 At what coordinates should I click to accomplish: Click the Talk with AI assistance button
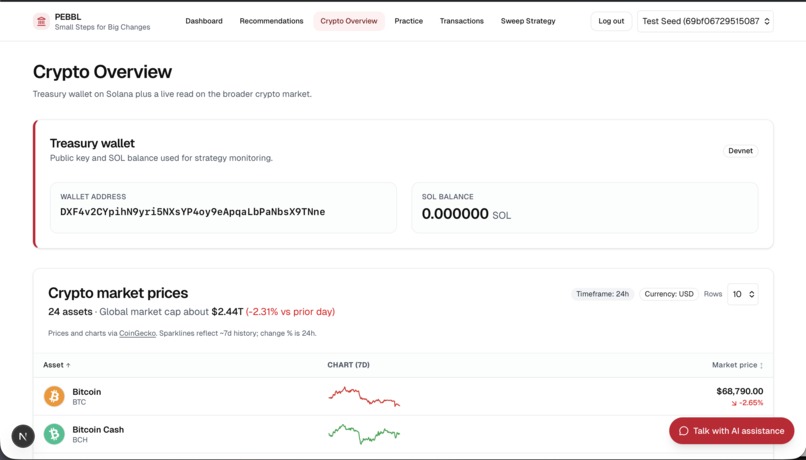click(x=731, y=431)
